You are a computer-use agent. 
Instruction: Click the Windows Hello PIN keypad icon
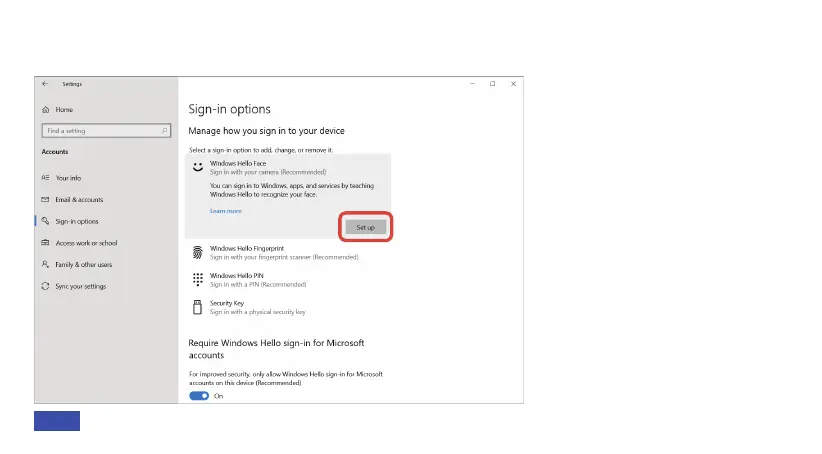(198, 279)
